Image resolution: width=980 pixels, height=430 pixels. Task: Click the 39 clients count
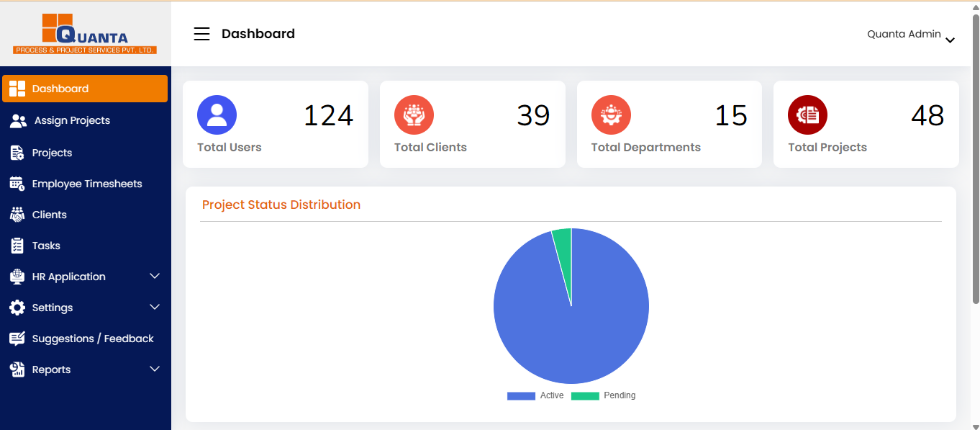pyautogui.click(x=533, y=115)
